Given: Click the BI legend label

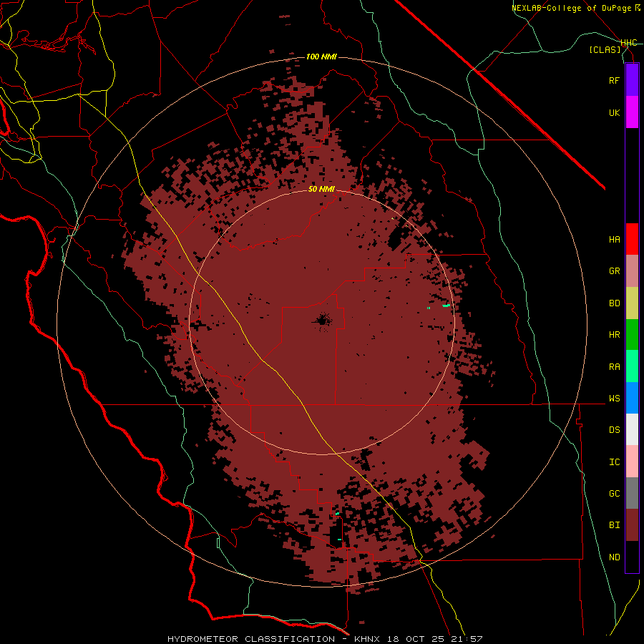Looking at the screenshot, I should pos(615,525).
